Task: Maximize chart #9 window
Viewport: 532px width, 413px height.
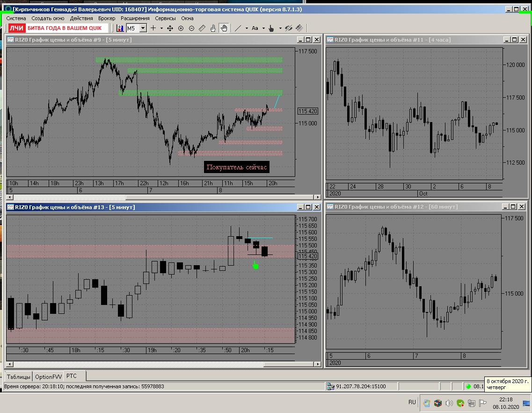Action: pyautogui.click(x=308, y=40)
